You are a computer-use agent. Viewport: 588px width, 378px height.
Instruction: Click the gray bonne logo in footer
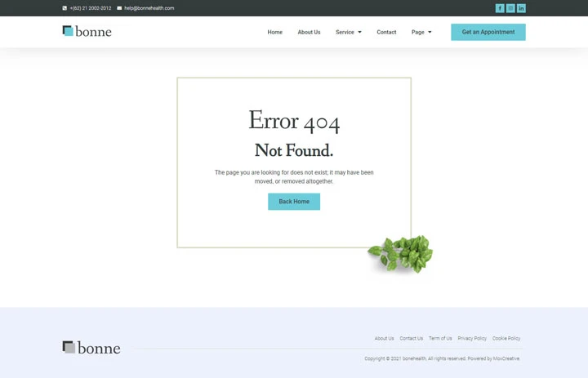pos(91,348)
